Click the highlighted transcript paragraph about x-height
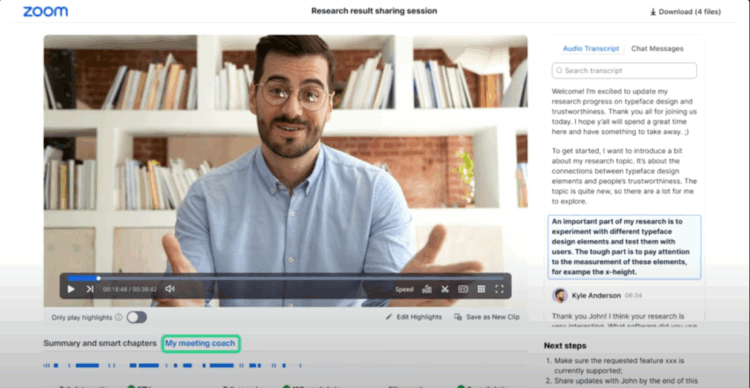 (x=624, y=247)
